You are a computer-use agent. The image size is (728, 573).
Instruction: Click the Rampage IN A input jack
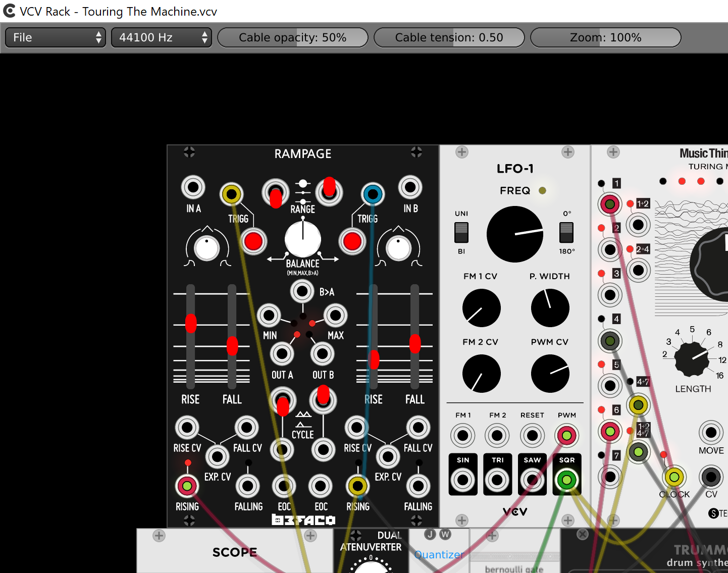(193, 187)
